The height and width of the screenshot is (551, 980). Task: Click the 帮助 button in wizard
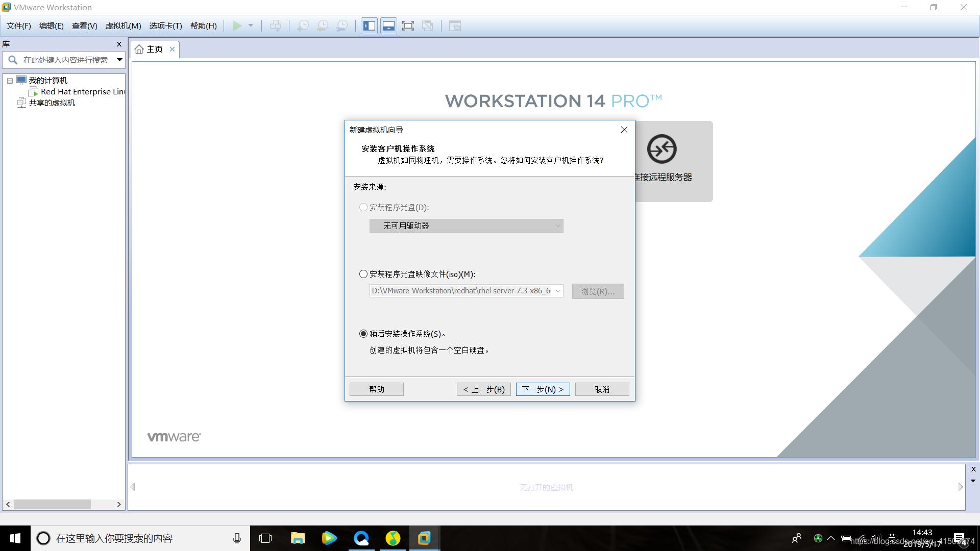point(377,389)
